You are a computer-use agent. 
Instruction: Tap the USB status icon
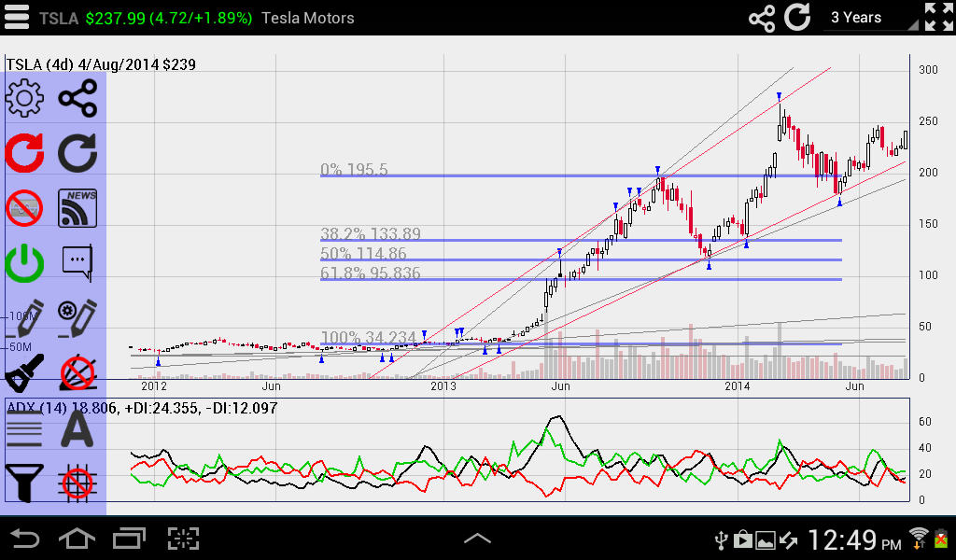[722, 539]
